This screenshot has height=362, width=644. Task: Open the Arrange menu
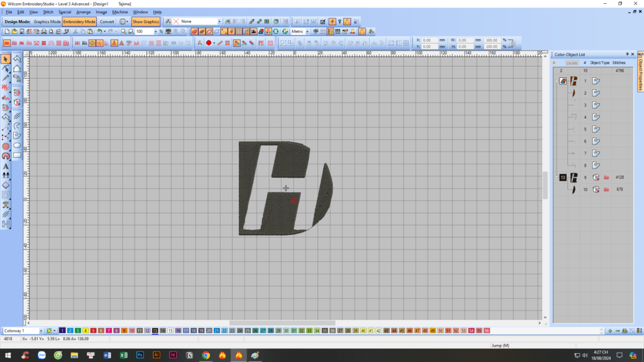(x=83, y=12)
